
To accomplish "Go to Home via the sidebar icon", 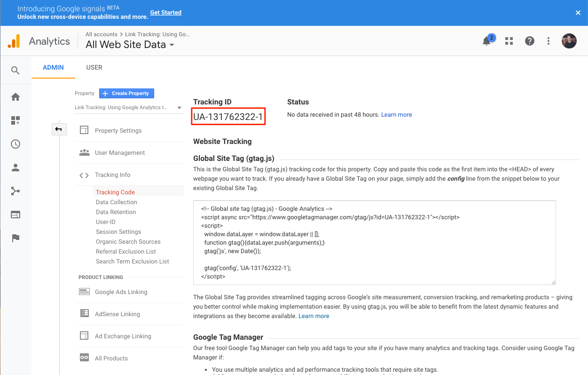I will coord(16,96).
